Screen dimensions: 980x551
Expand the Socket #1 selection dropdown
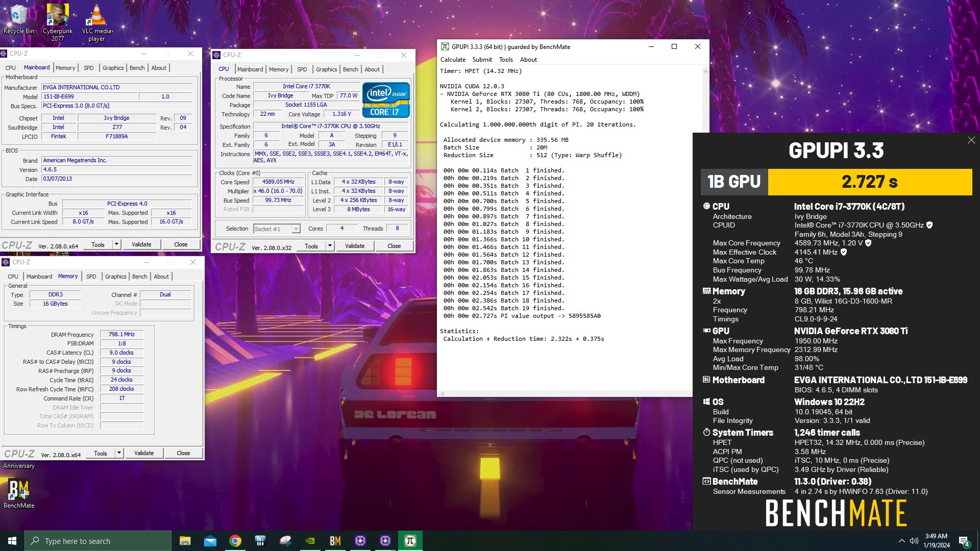point(296,229)
